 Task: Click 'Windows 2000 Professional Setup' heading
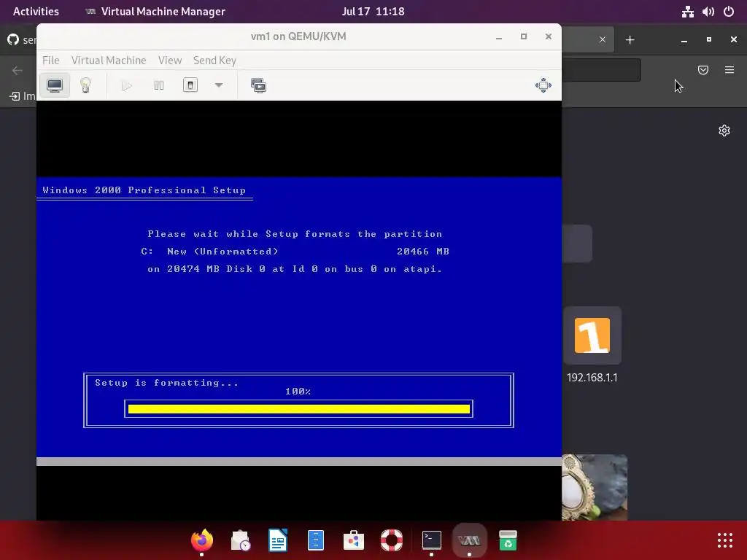(144, 190)
